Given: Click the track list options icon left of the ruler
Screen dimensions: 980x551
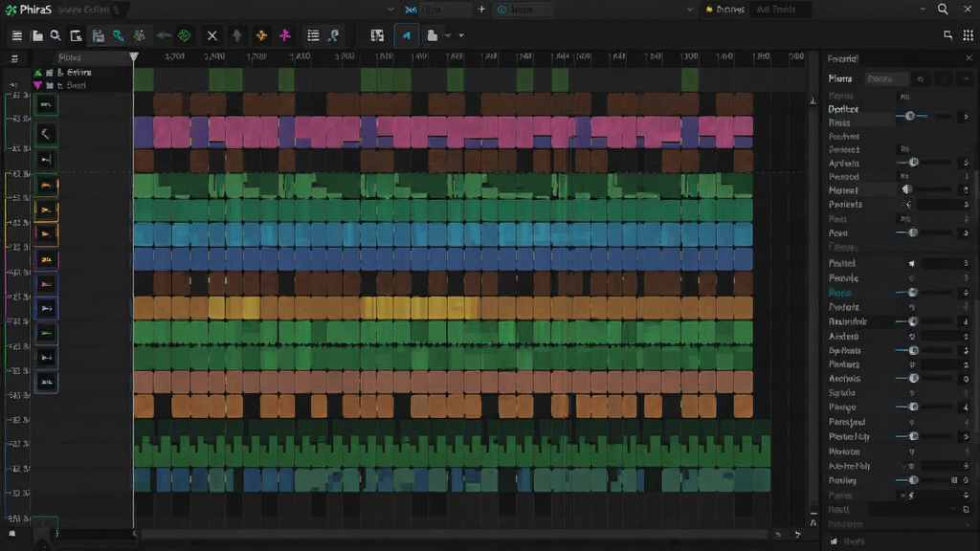Looking at the screenshot, I should tap(14, 58).
